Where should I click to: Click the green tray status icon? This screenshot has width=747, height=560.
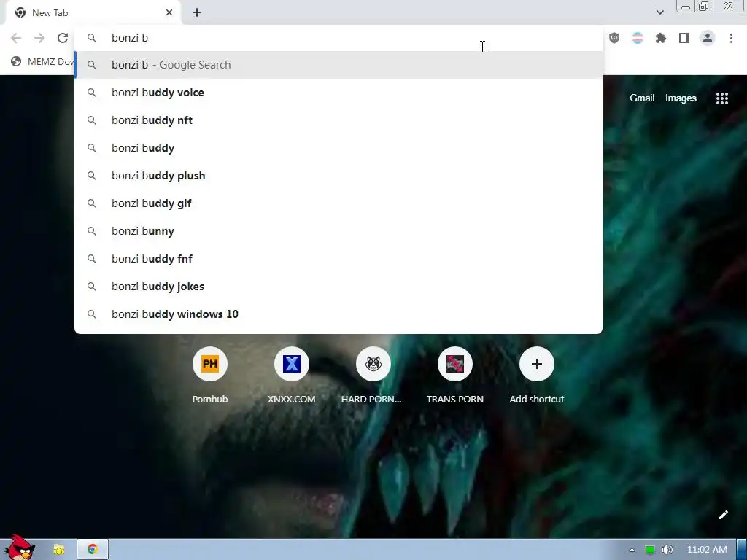[649, 550]
